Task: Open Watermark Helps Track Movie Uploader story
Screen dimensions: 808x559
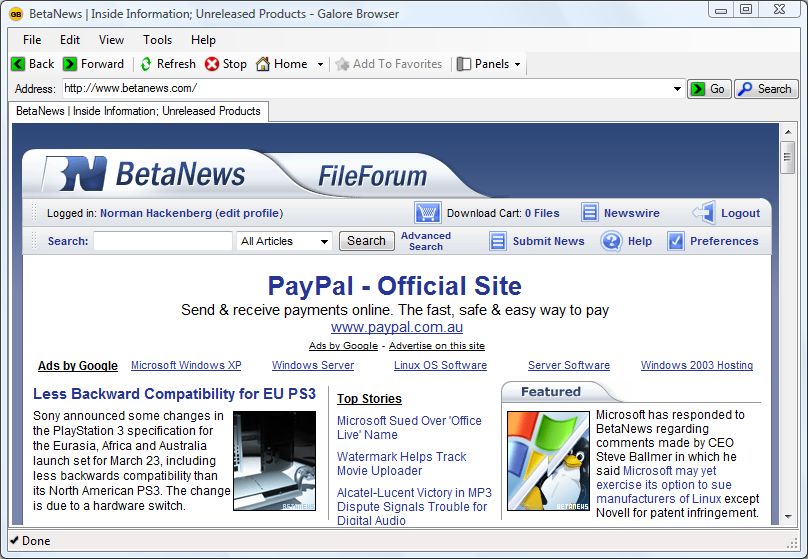Action: click(401, 464)
